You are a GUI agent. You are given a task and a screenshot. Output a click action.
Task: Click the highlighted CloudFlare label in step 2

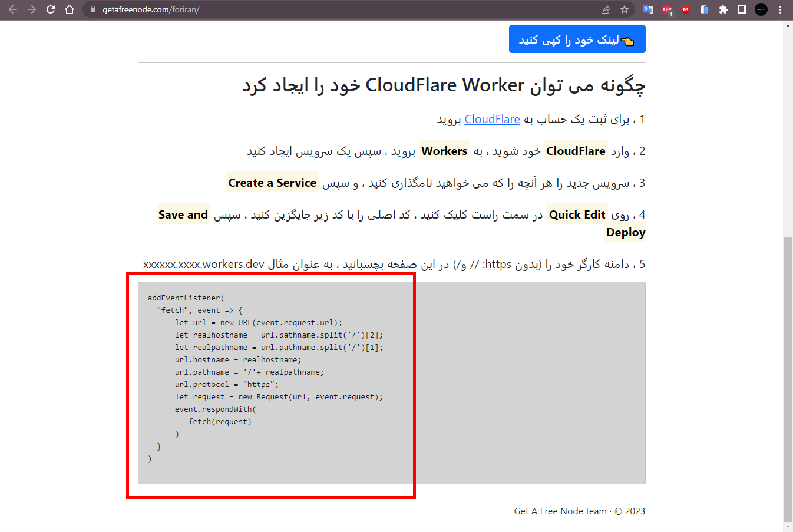[x=576, y=151]
